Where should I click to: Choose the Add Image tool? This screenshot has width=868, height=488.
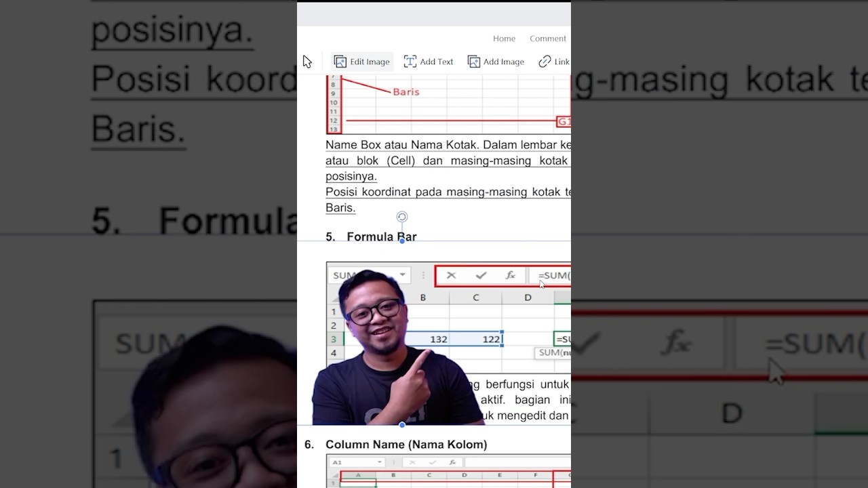pos(496,62)
